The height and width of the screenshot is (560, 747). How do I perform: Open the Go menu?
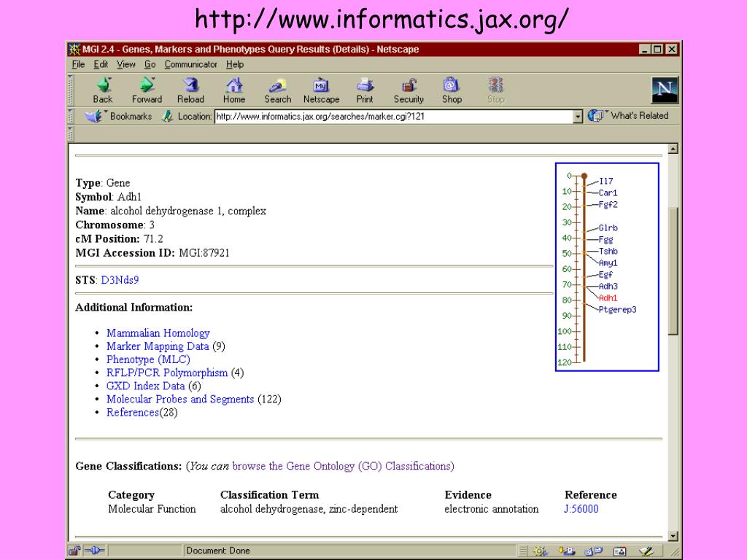tap(150, 64)
